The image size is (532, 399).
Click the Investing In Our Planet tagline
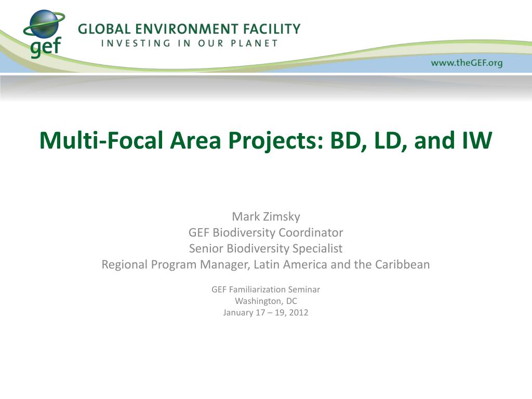(189, 44)
